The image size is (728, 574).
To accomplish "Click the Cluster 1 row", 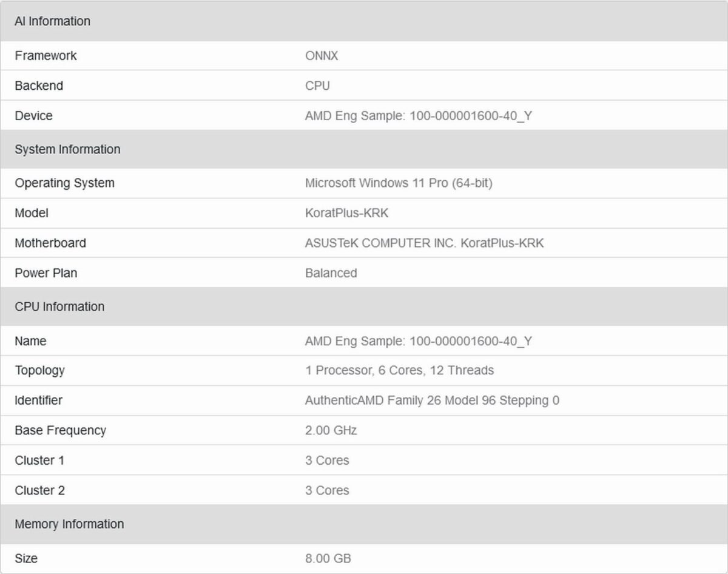I will (39, 460).
